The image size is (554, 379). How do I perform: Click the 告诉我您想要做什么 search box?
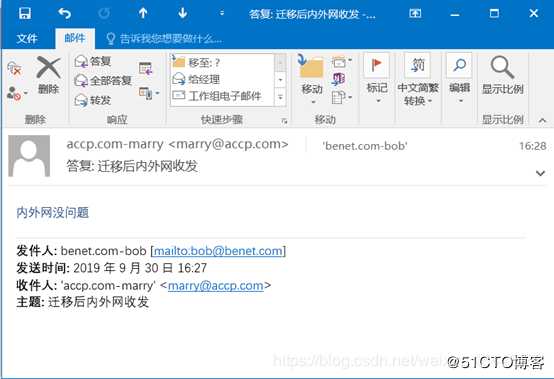coord(164,38)
